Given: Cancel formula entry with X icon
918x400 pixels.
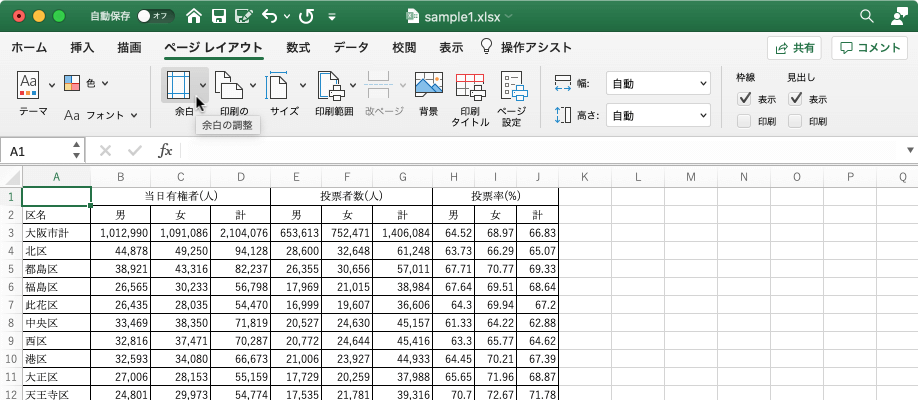Looking at the screenshot, I should pyautogui.click(x=105, y=151).
